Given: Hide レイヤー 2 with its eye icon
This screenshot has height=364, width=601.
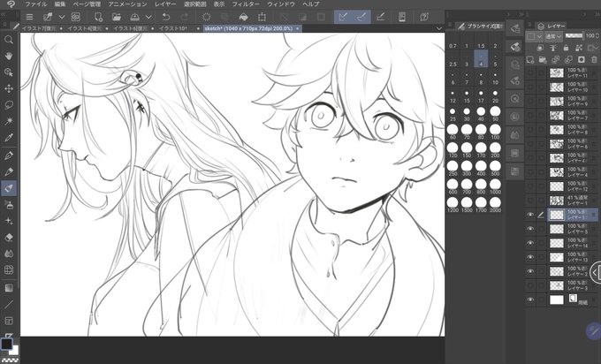Looking at the screenshot, I should [x=530, y=271].
